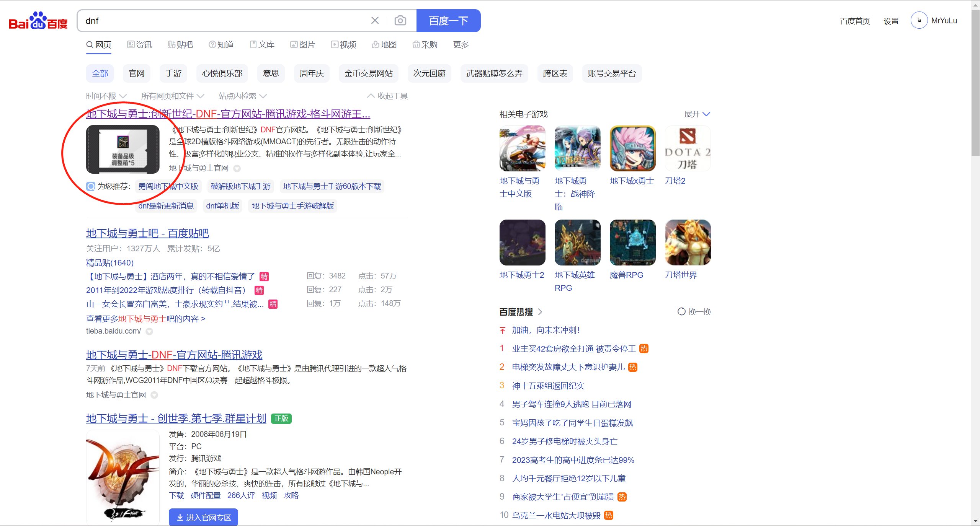Collapse the tools with 收起工具
The height and width of the screenshot is (526, 980).
387,96
